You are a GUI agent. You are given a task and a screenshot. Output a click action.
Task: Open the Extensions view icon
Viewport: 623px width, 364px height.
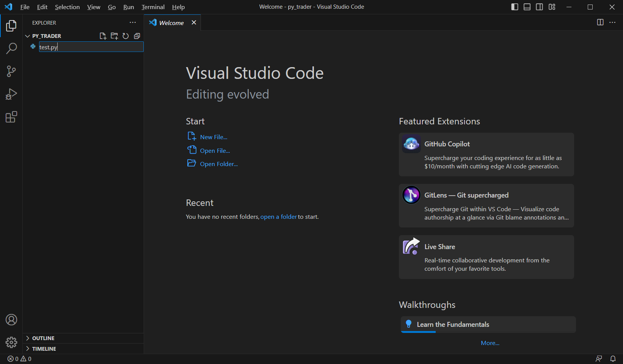click(11, 117)
